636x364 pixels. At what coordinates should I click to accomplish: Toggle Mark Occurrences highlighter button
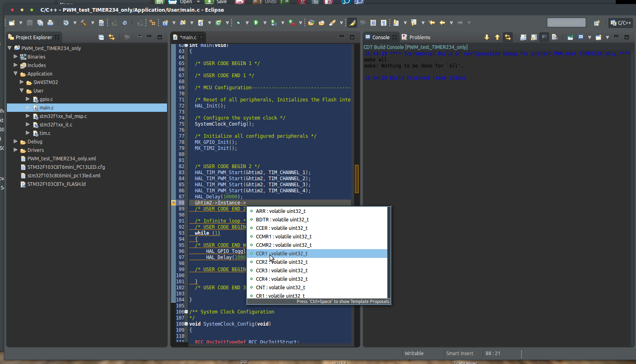pyautogui.click(x=352, y=23)
